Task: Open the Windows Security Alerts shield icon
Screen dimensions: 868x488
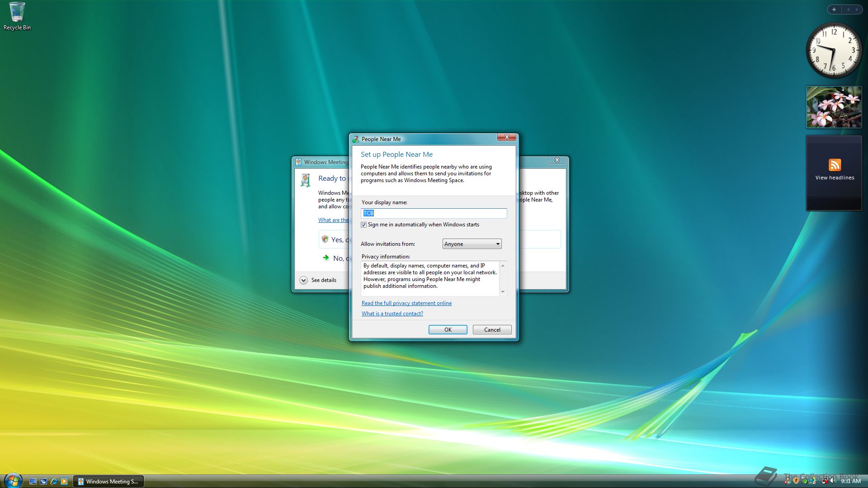Action: [x=796, y=481]
